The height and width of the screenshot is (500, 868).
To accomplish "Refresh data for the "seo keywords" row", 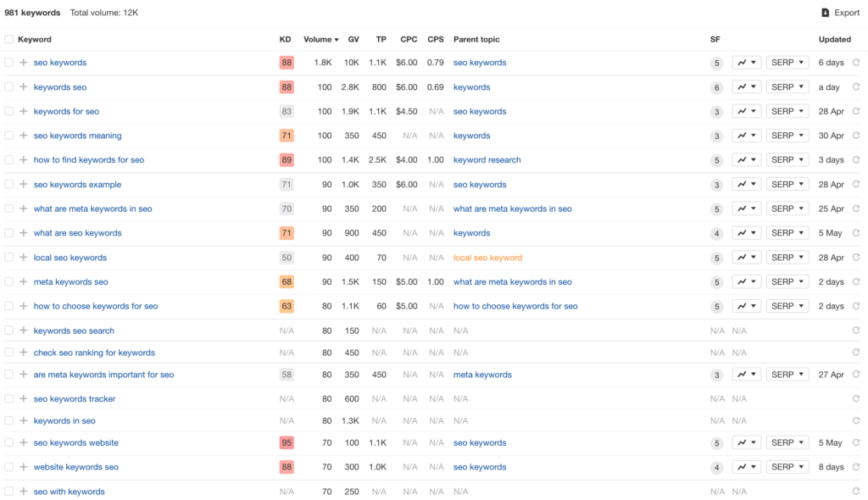I will pos(856,62).
